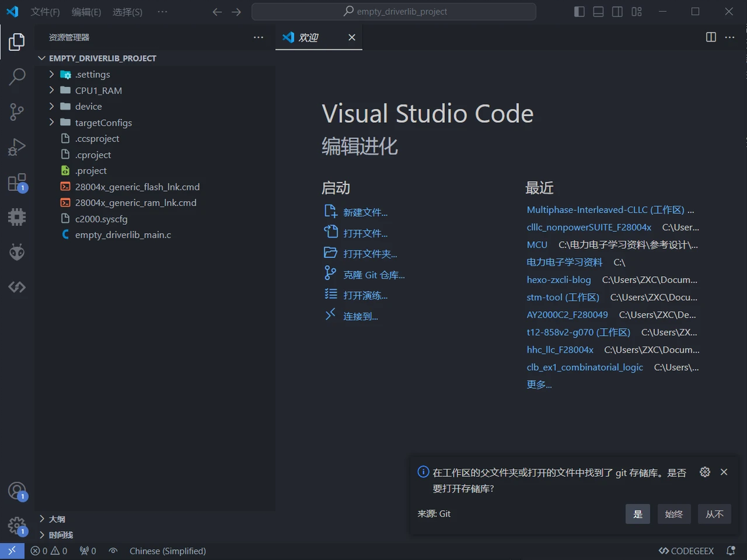
Task: Expand the 大纲 outline section
Action: [56, 519]
